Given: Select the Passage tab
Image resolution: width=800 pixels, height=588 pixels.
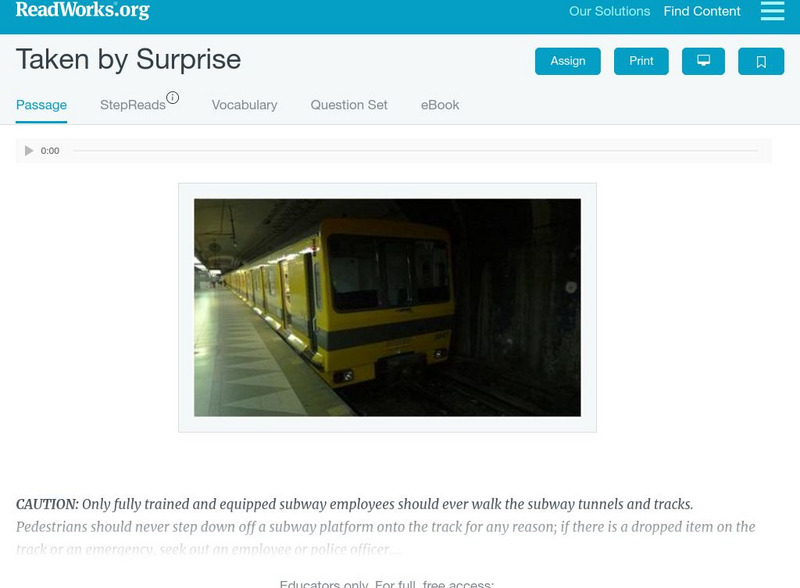Looking at the screenshot, I should pos(41,105).
